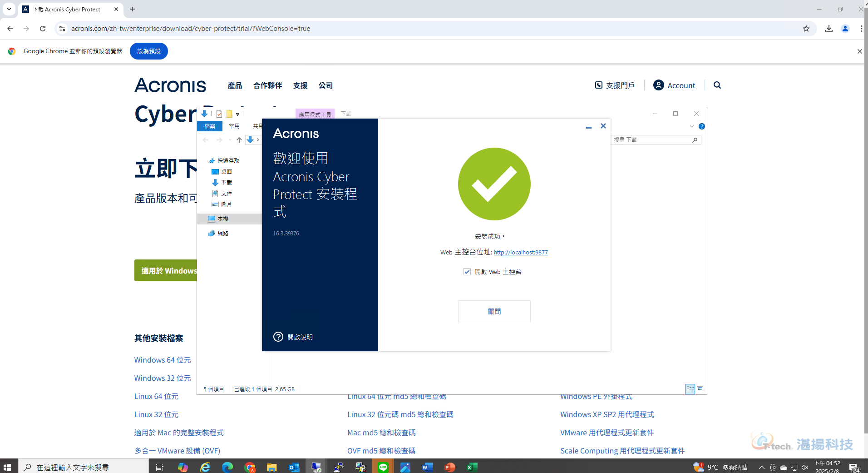Dismiss the Chrome default browser infobar
Screen dimensions: 868x473
coord(859,51)
